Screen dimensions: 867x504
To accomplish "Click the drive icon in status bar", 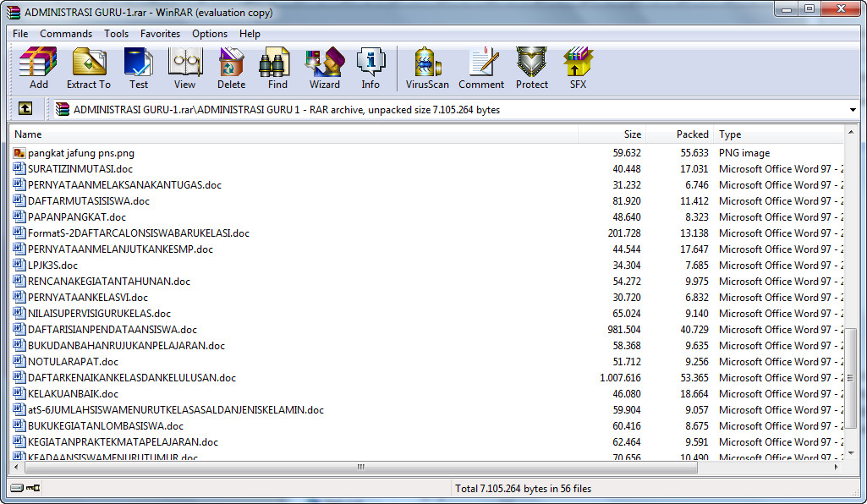I will pyautogui.click(x=17, y=488).
